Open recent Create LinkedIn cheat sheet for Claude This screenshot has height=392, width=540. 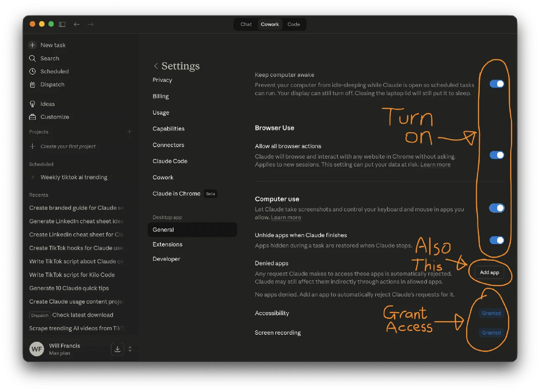point(76,235)
